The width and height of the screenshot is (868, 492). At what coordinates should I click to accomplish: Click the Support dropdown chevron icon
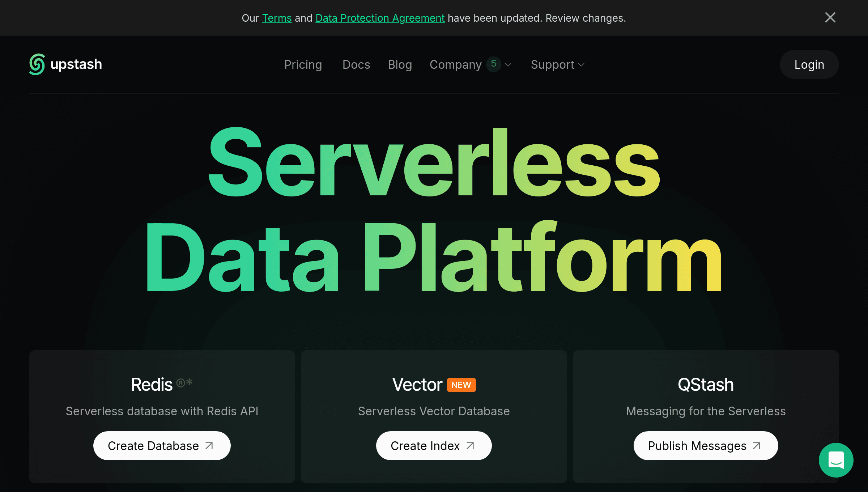pos(580,64)
